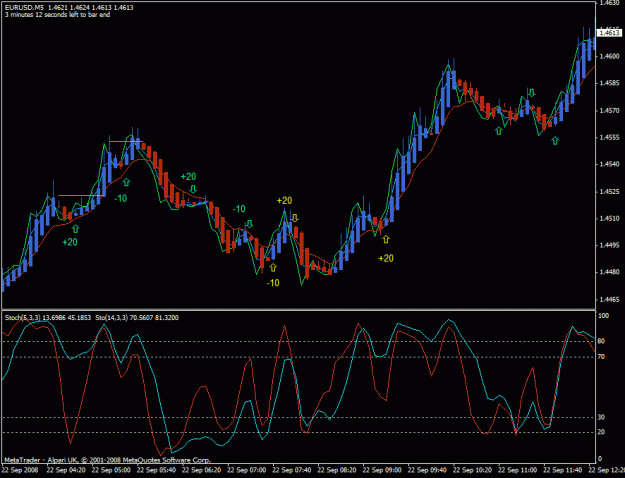Click the 1.4510 price axis label

610,218
